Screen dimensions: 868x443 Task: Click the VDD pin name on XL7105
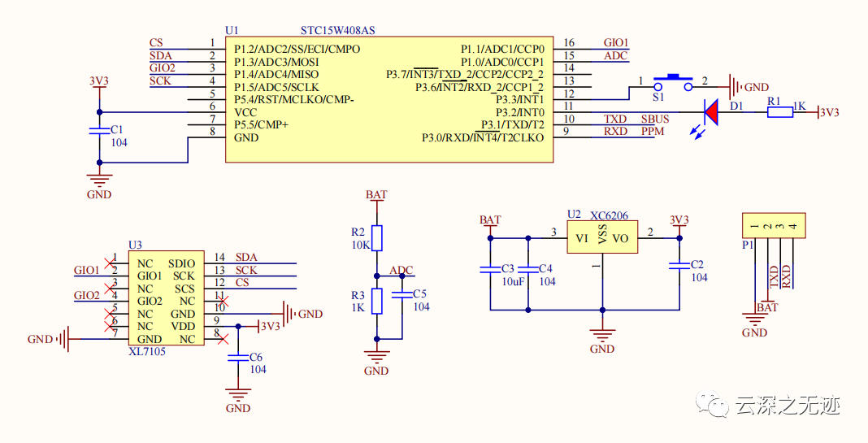coord(183,326)
